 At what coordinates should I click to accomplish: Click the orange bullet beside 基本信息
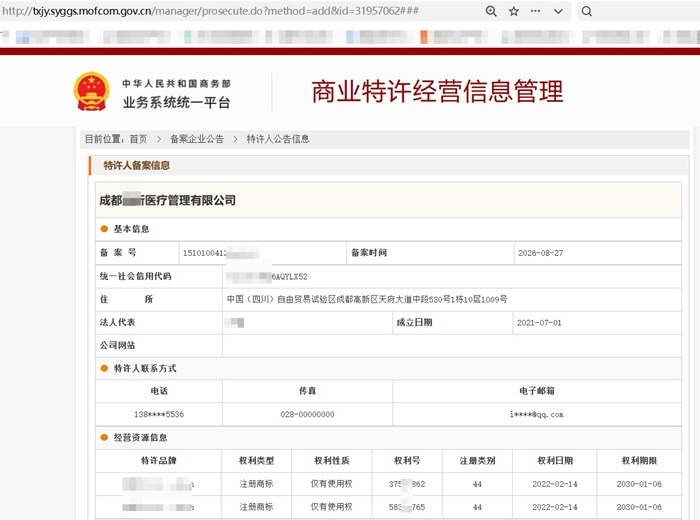tap(104, 229)
